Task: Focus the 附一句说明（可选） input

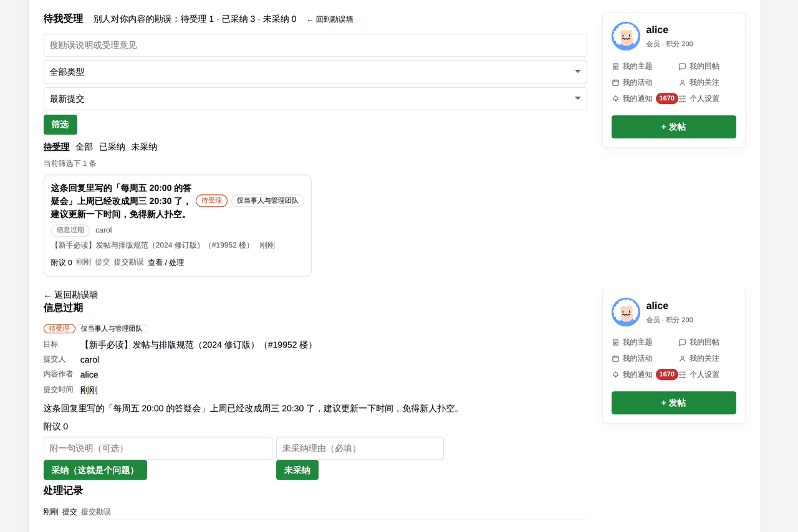Action: (x=158, y=449)
